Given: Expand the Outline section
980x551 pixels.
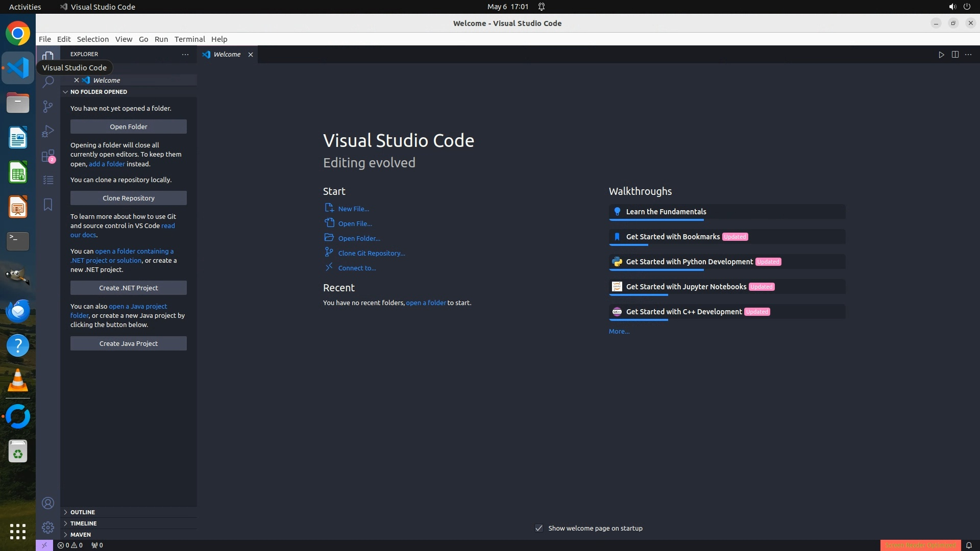Looking at the screenshot, I should point(83,512).
